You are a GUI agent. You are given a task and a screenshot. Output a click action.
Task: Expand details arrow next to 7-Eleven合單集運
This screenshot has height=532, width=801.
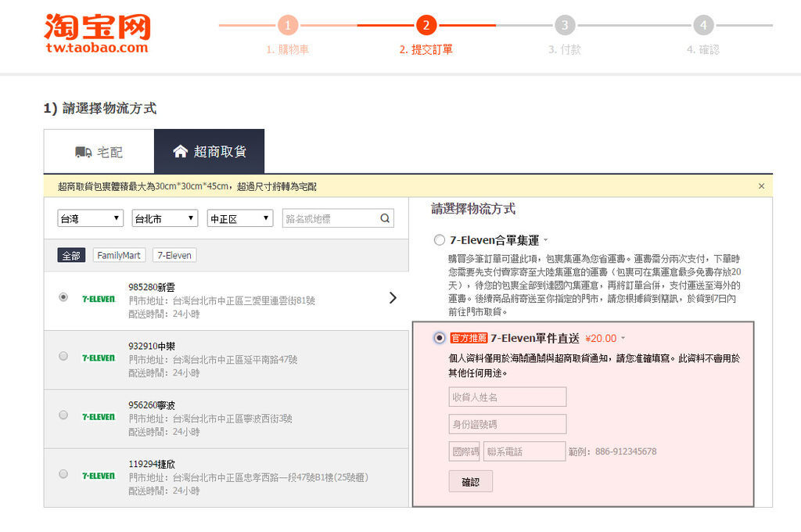click(x=545, y=239)
